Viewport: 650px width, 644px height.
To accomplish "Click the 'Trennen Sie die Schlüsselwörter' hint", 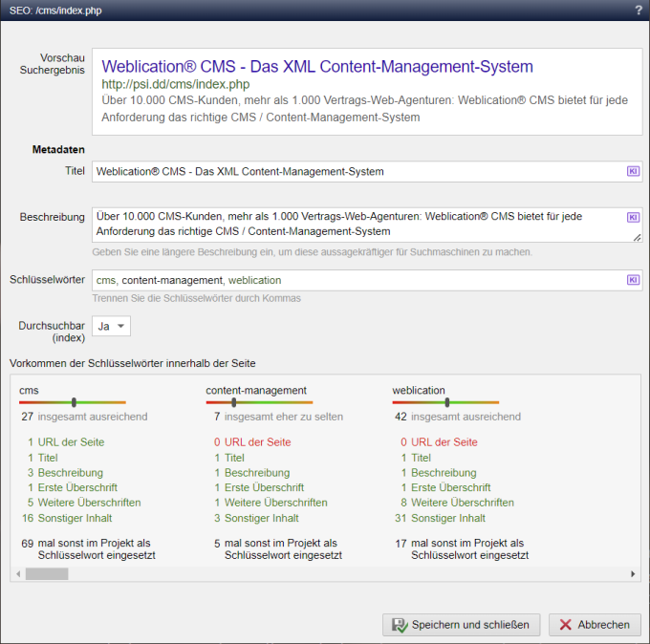I will [x=197, y=298].
